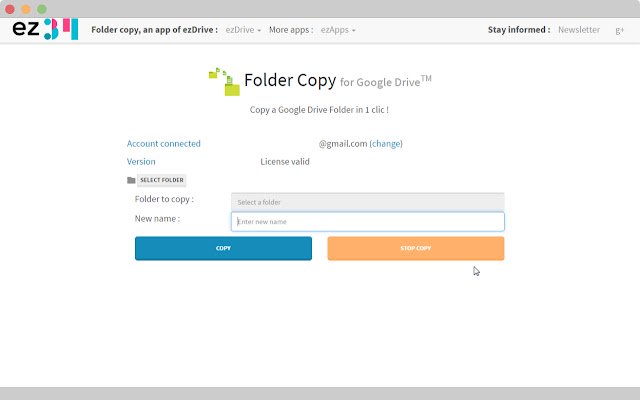
Task: Click the green Folder Copy app logo
Action: [224, 82]
